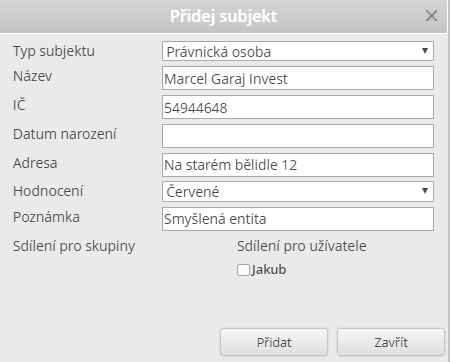This screenshot has width=450, height=362.
Task: Tick the Jakub sharing checkbox
Action: [x=243, y=270]
